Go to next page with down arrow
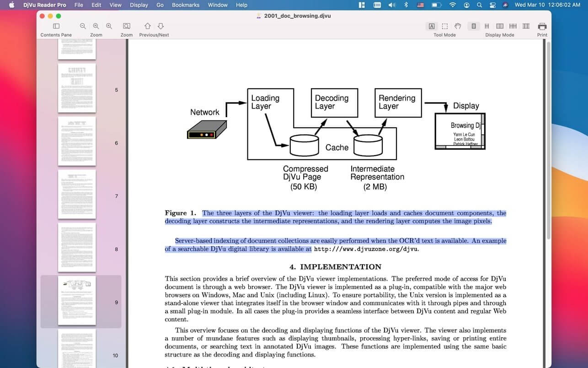 click(x=160, y=26)
